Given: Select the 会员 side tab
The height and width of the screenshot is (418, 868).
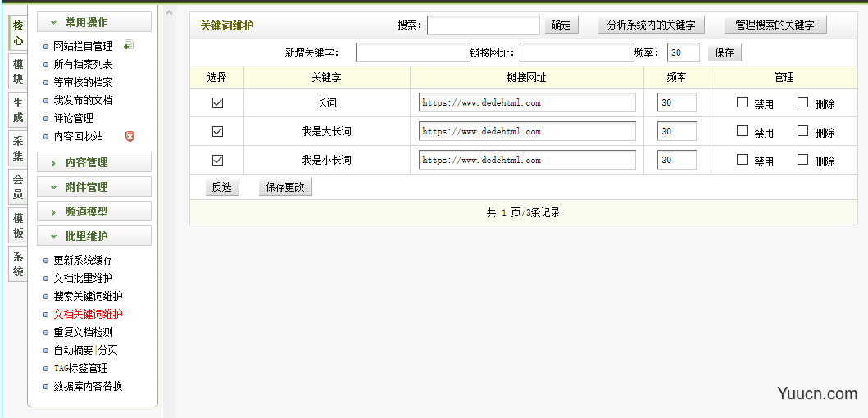Looking at the screenshot, I should tap(18, 186).
